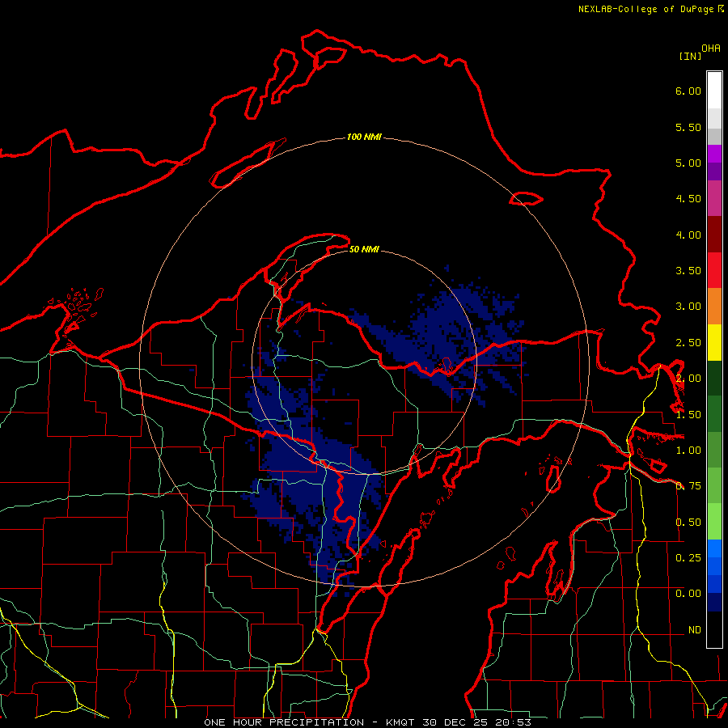Click the 100 NMI range ring label
This screenshot has height=728, width=728.
(364, 137)
